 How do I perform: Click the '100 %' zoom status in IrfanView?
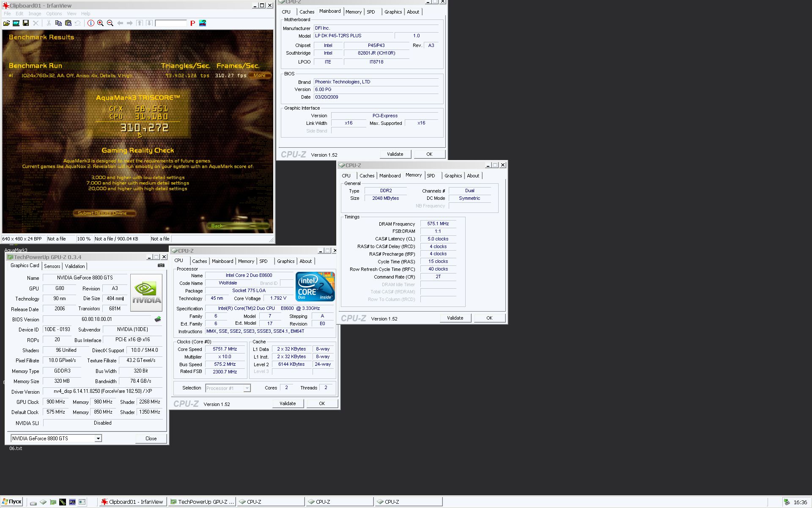click(x=84, y=239)
